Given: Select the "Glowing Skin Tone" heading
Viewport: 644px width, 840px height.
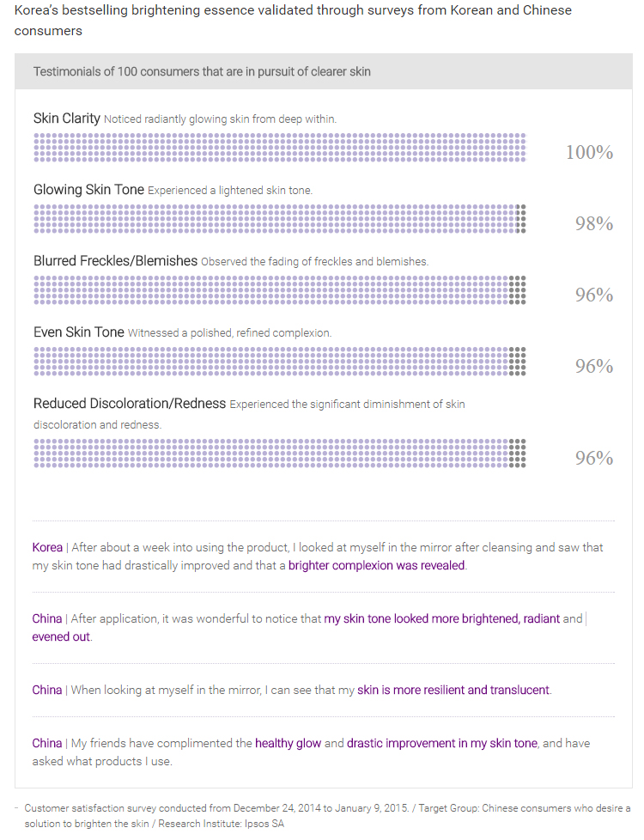Looking at the screenshot, I should tap(88, 190).
